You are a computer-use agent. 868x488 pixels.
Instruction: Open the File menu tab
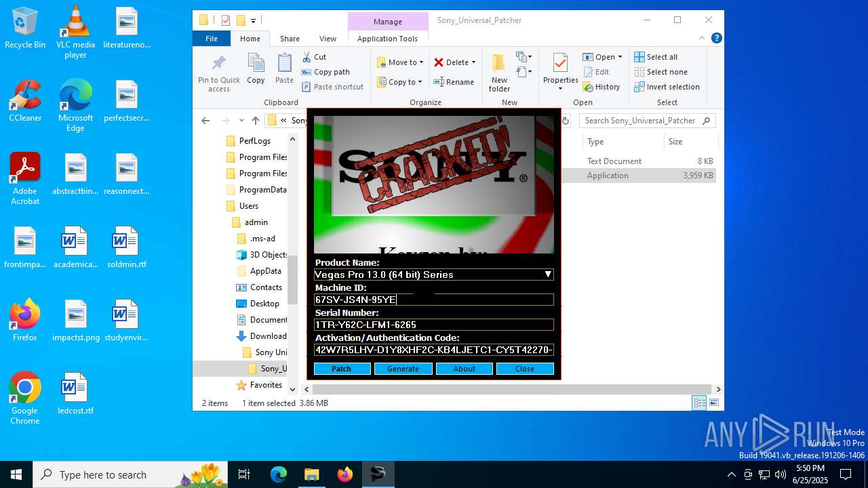212,39
